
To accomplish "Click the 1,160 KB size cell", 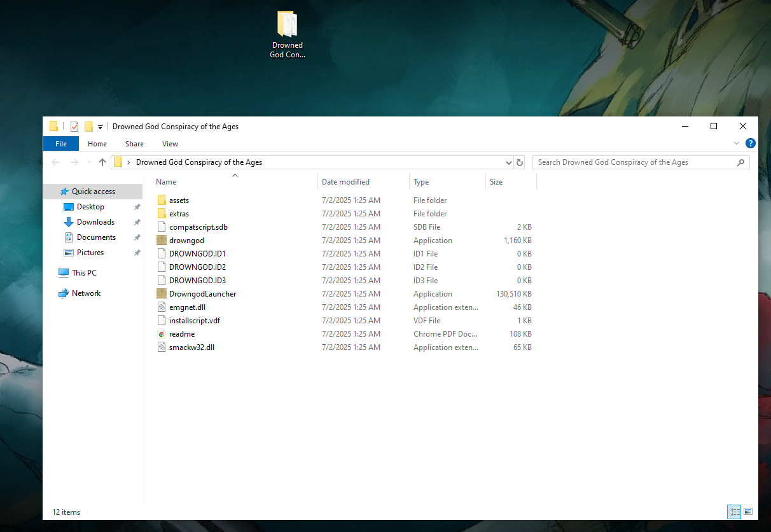I will (517, 241).
